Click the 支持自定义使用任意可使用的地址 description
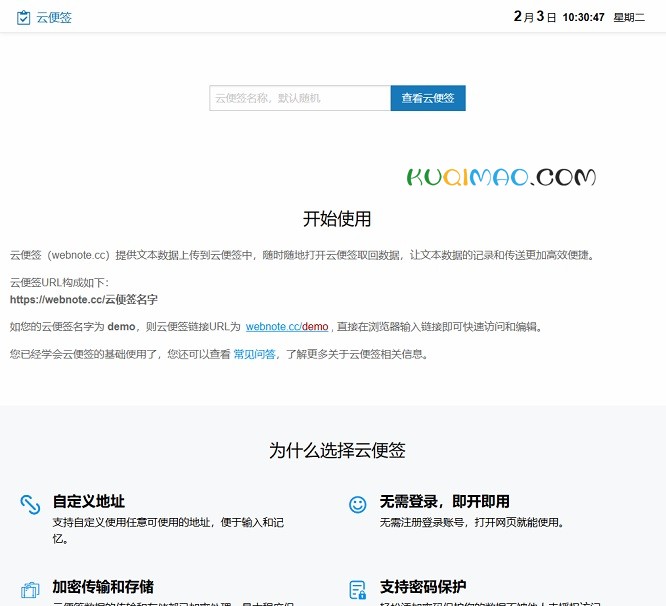This screenshot has width=666, height=606. pos(168,530)
